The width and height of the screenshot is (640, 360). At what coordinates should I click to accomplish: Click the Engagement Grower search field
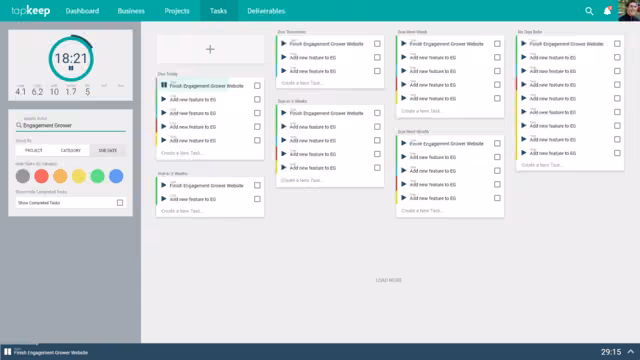[71, 125]
